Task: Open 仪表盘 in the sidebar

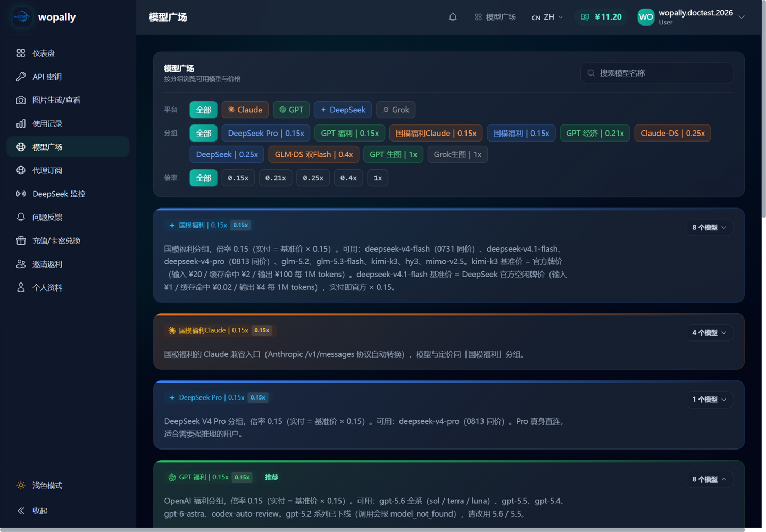Action: [68, 53]
